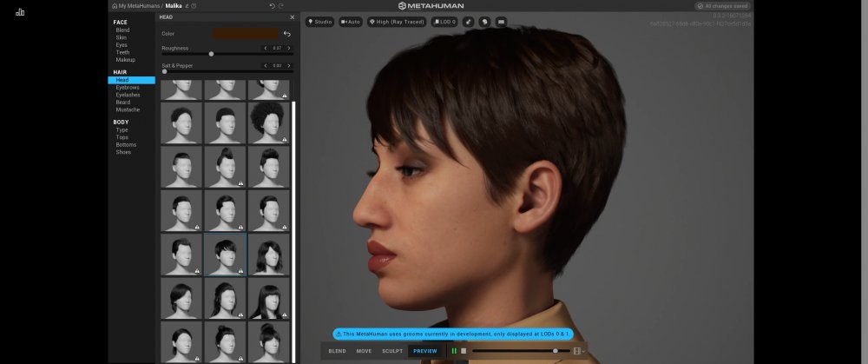This screenshot has height=364, width=868.
Task: Click the redo arrow in top bar
Action: point(280,6)
